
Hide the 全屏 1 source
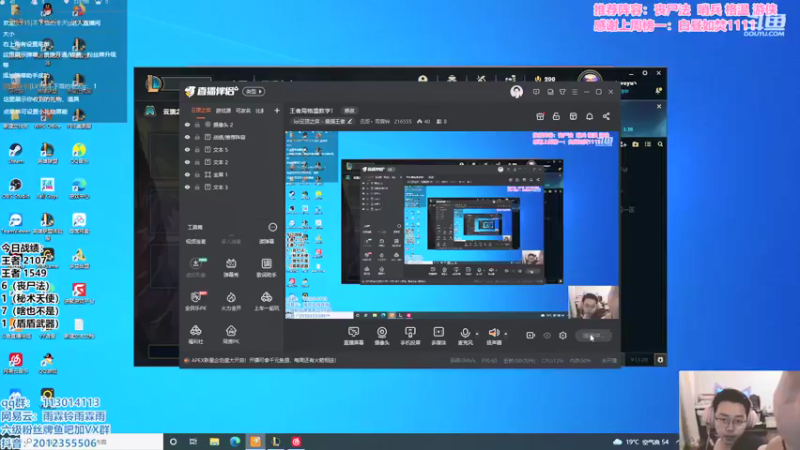coord(187,174)
